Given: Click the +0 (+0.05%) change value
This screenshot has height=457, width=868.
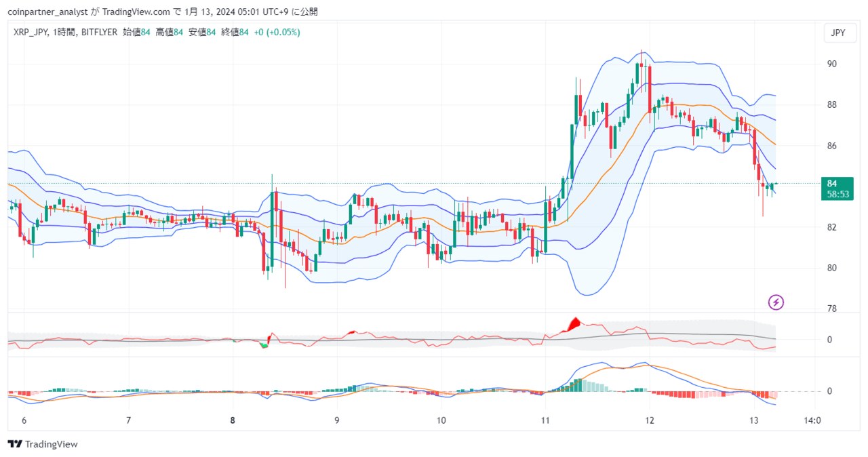Looking at the screenshot, I should click(x=277, y=32).
